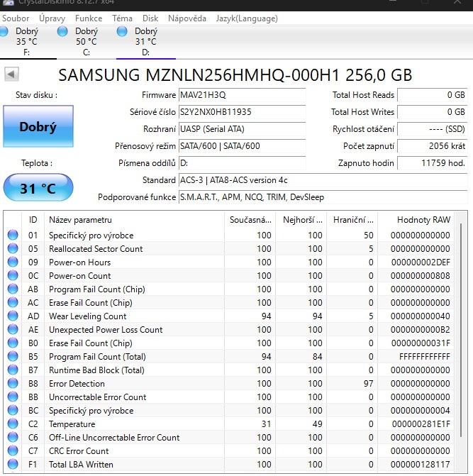
Task: Open the Úpravy menu
Action: [52, 18]
